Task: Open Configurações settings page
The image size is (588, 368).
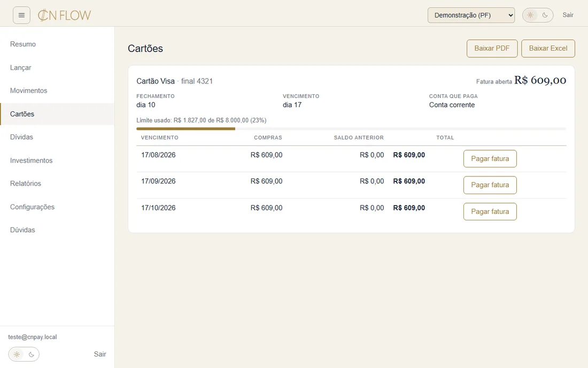Action: [57, 207]
